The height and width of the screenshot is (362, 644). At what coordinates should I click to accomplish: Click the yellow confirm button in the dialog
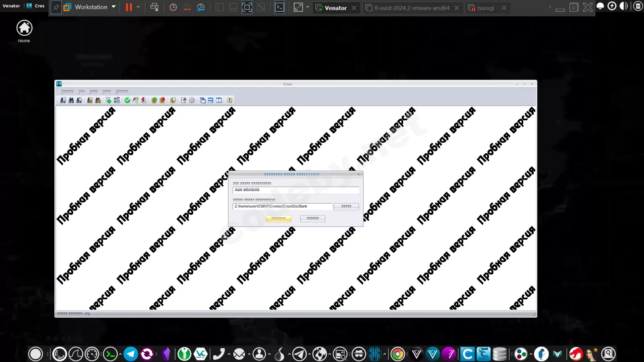[x=278, y=219]
